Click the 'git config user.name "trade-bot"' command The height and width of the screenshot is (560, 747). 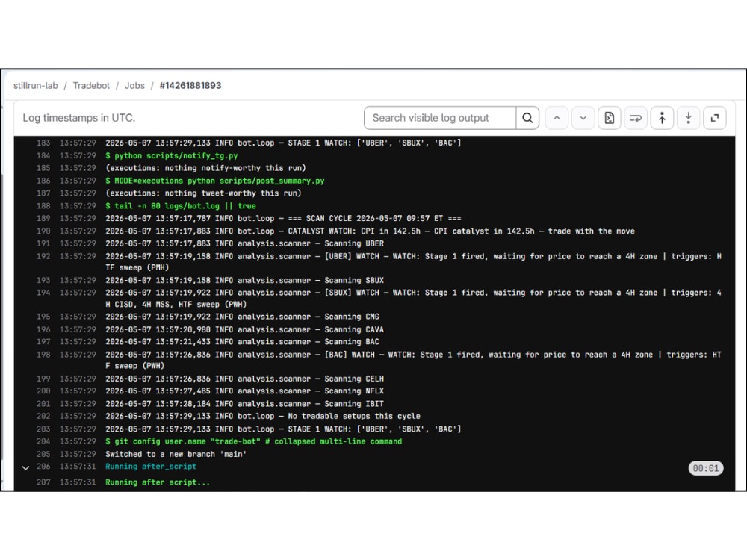pyautogui.click(x=253, y=441)
